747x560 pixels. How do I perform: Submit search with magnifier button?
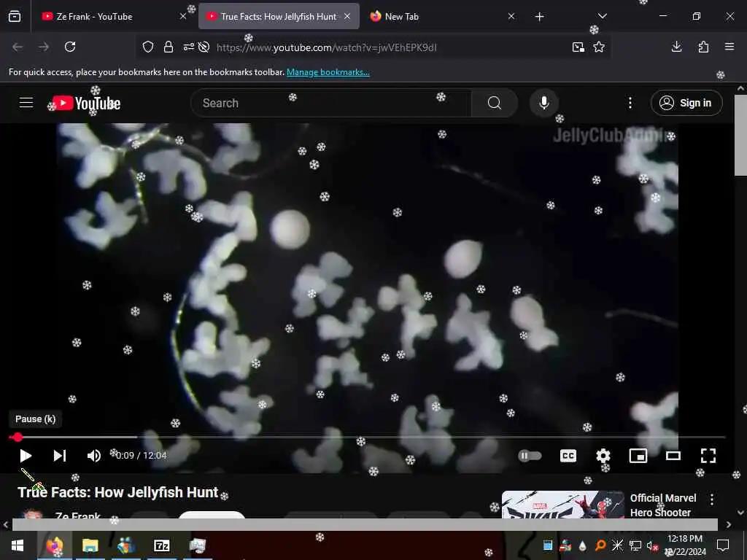[495, 103]
